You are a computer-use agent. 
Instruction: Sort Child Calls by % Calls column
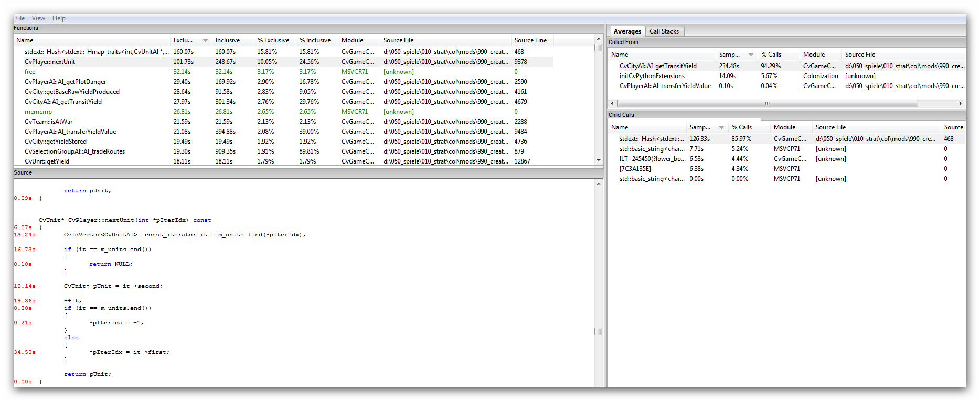(x=749, y=127)
